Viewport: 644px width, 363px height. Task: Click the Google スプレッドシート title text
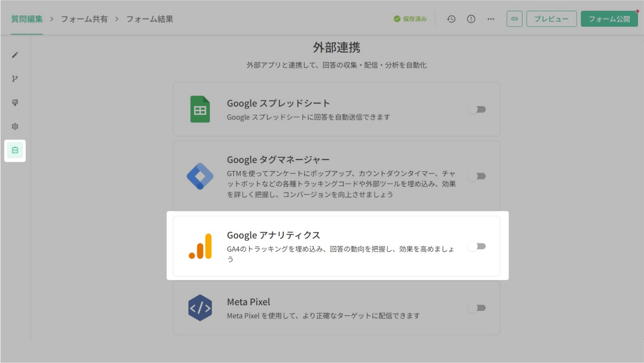278,104
